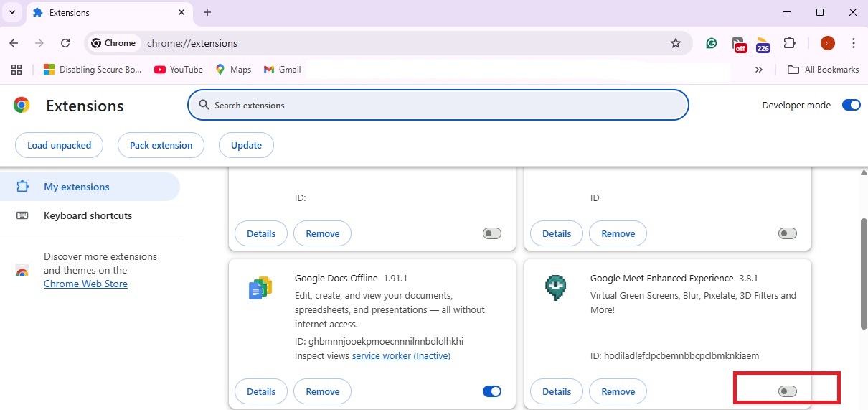Click the Google Docs Offline icon
This screenshot has width=868, height=410.
260,288
